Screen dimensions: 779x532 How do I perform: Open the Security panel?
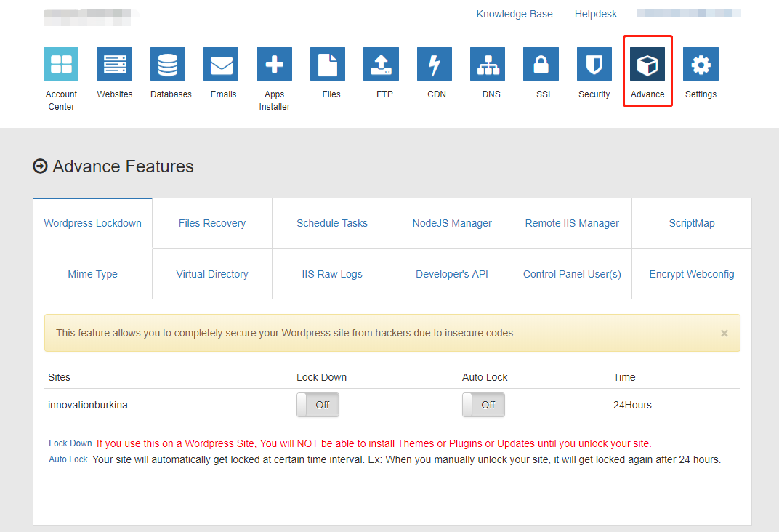coord(594,64)
